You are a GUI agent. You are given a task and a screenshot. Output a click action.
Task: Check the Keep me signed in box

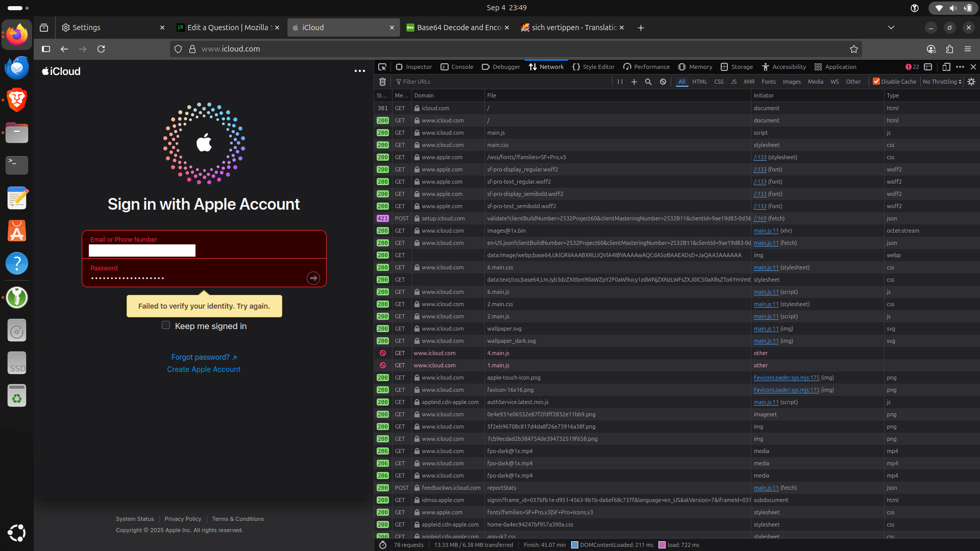point(166,325)
